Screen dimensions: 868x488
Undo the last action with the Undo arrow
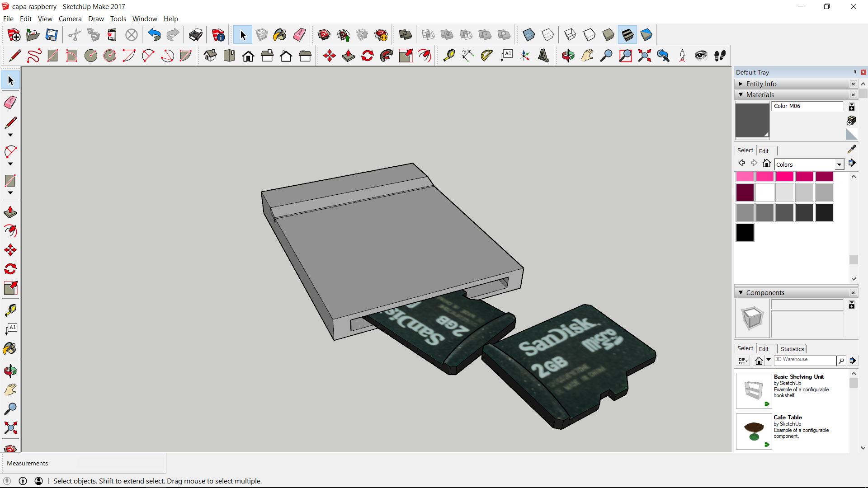[154, 35]
